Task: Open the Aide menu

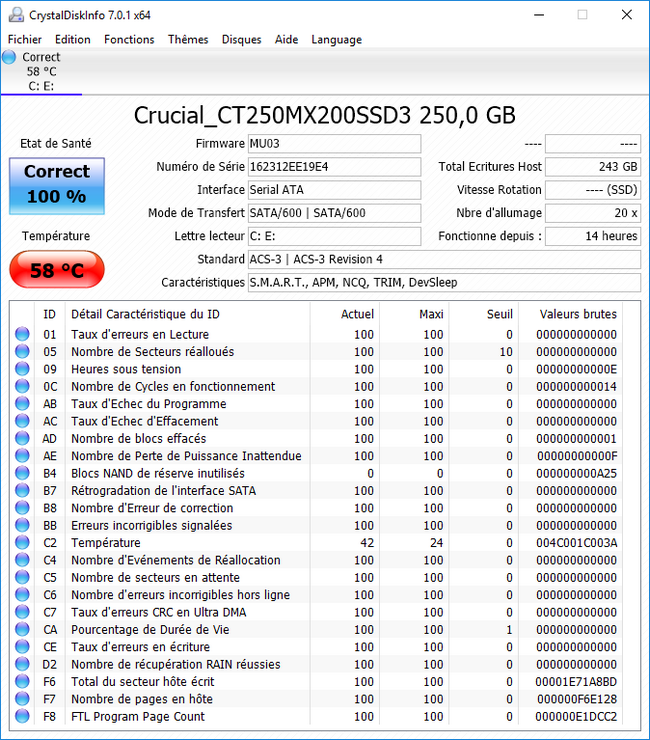Action: [x=287, y=40]
